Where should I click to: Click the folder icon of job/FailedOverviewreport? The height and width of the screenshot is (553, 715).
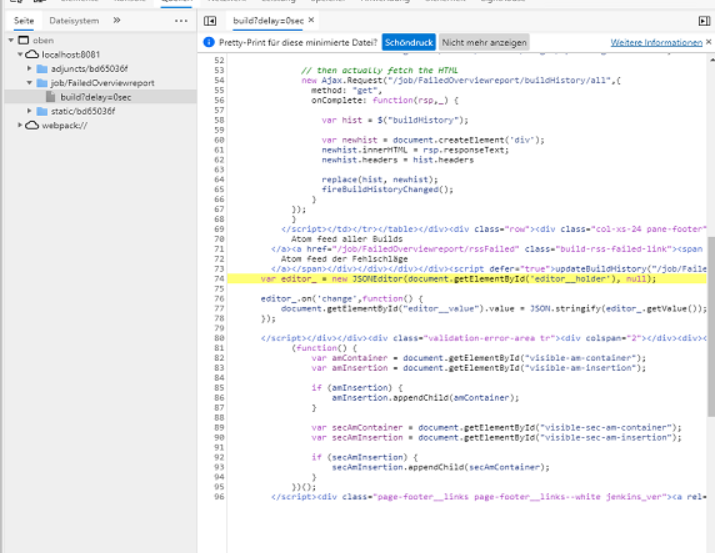42,83
